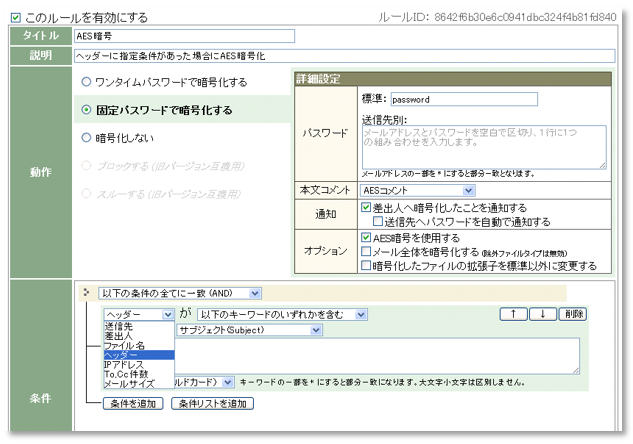The height and width of the screenshot is (444, 633).
Task: Open the 以下の条件の全てに一致 (AND) dropdown
Action: pyautogui.click(x=180, y=293)
